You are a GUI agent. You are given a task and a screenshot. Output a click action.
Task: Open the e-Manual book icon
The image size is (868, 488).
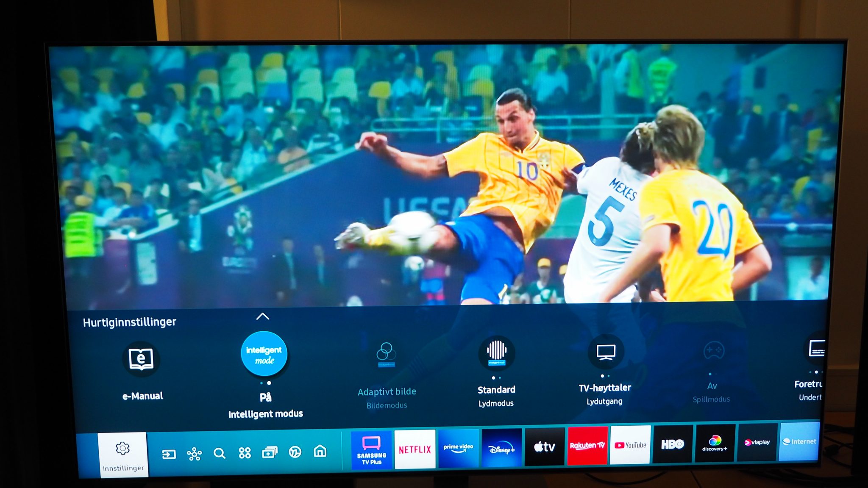tap(141, 359)
